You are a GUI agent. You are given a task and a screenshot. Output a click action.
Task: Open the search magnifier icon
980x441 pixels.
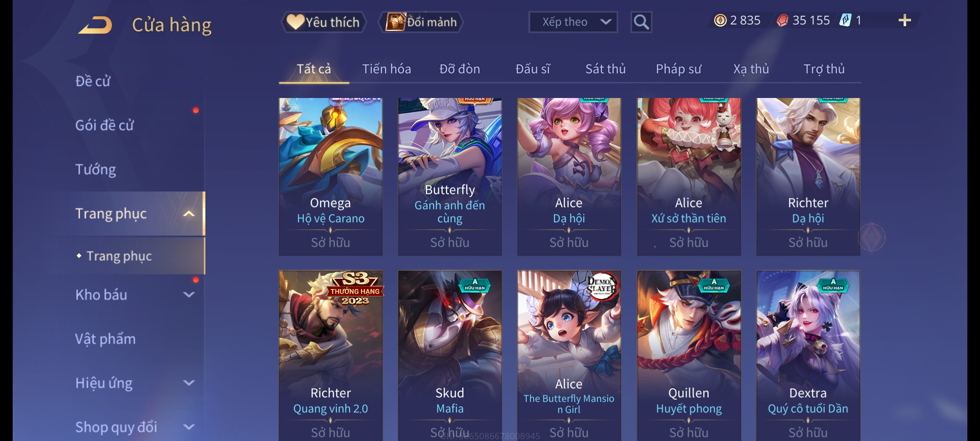click(x=641, y=22)
